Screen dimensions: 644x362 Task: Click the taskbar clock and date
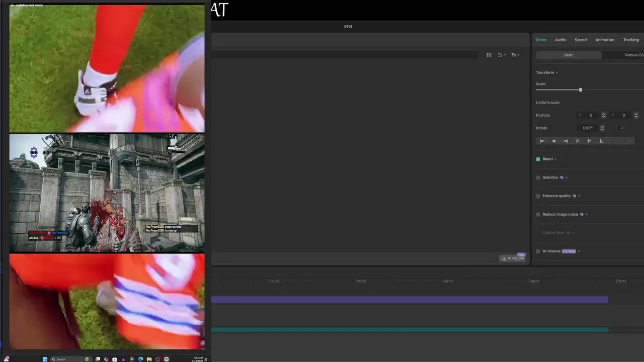click(x=198, y=359)
